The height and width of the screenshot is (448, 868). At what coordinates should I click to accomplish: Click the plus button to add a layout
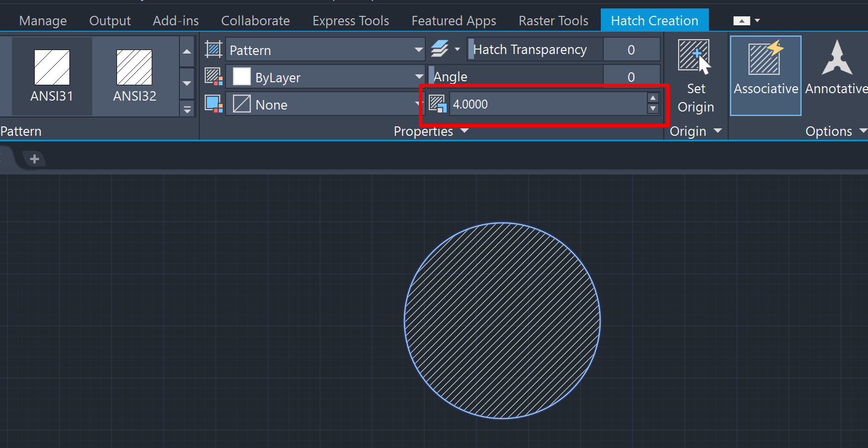34,159
